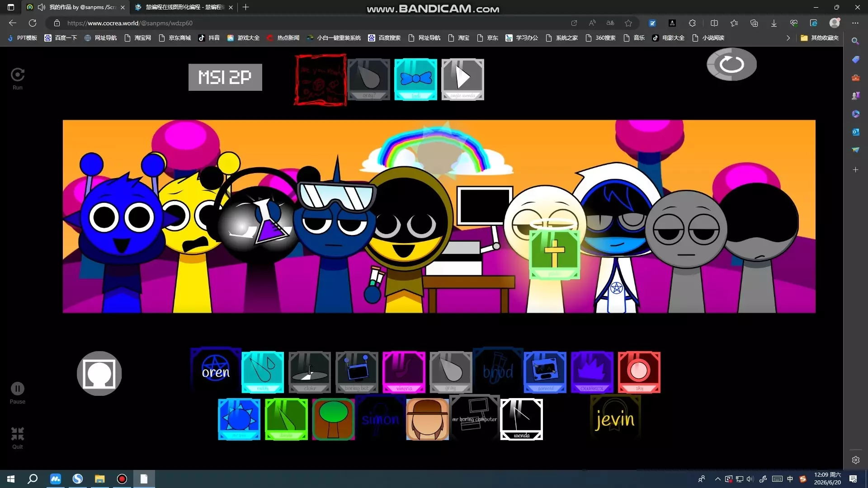Pick the purple OWAKCX crown tile

[592, 372]
